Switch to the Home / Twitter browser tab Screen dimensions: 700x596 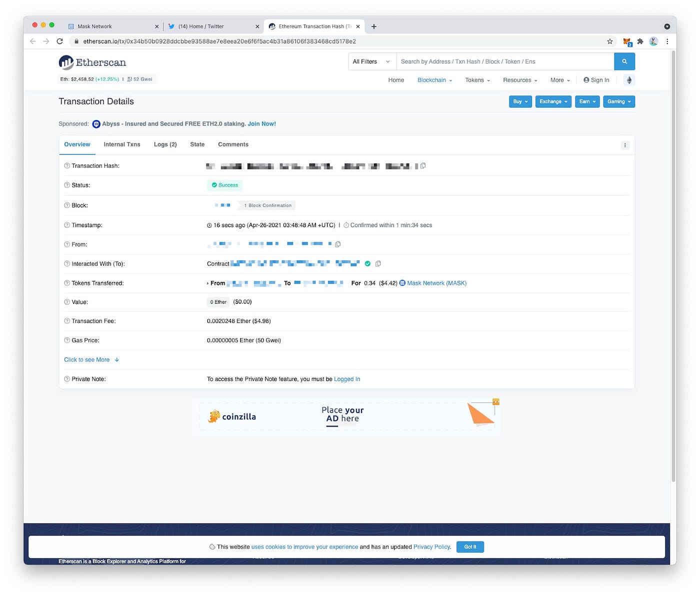pyautogui.click(x=213, y=26)
